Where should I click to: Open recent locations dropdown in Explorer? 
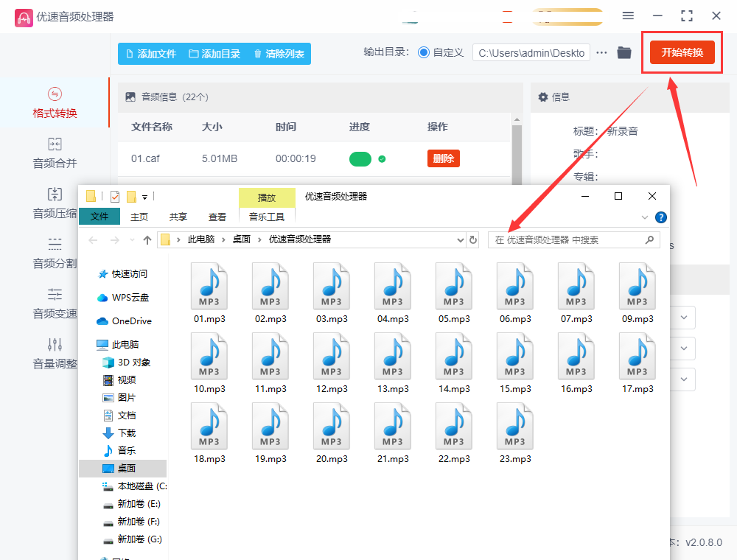(132, 240)
